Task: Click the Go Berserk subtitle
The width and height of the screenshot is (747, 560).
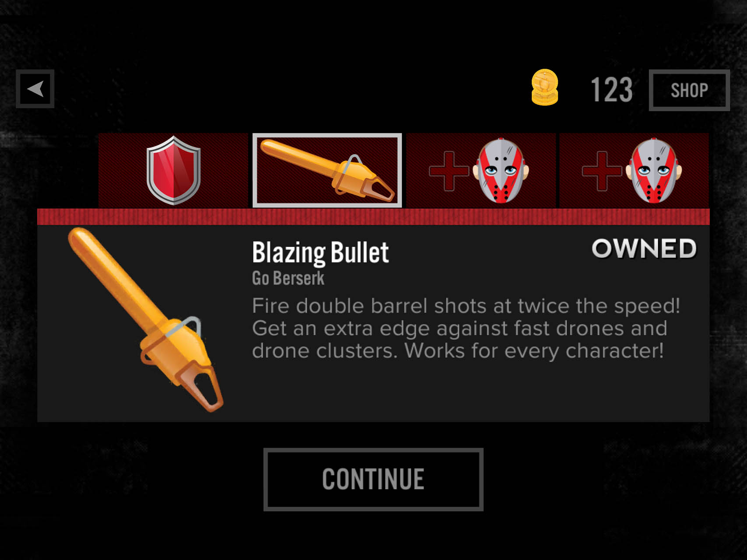Action: tap(288, 278)
